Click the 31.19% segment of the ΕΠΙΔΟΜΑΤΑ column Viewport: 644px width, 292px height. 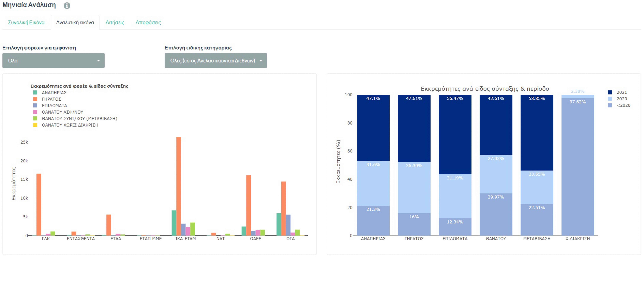coord(455,196)
